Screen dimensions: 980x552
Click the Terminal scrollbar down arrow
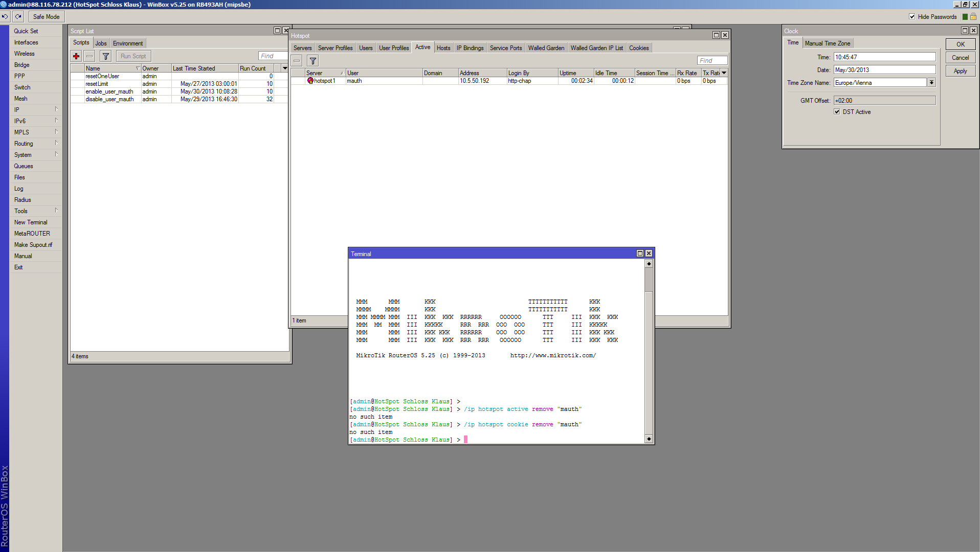point(649,439)
